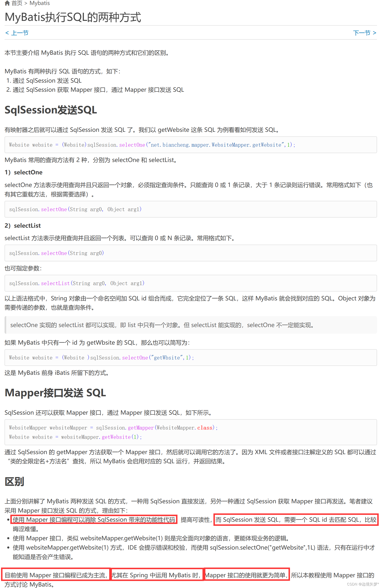The width and height of the screenshot is (382, 588).
Task: Click paragraph starting 上面分别讲解了 MyBatis 两种发送 SQL
Action: [189, 506]
